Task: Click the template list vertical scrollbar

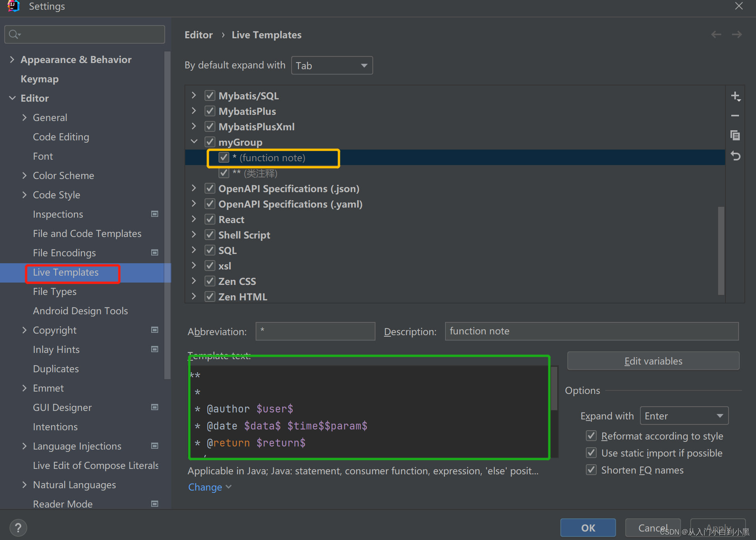Action: point(721,250)
